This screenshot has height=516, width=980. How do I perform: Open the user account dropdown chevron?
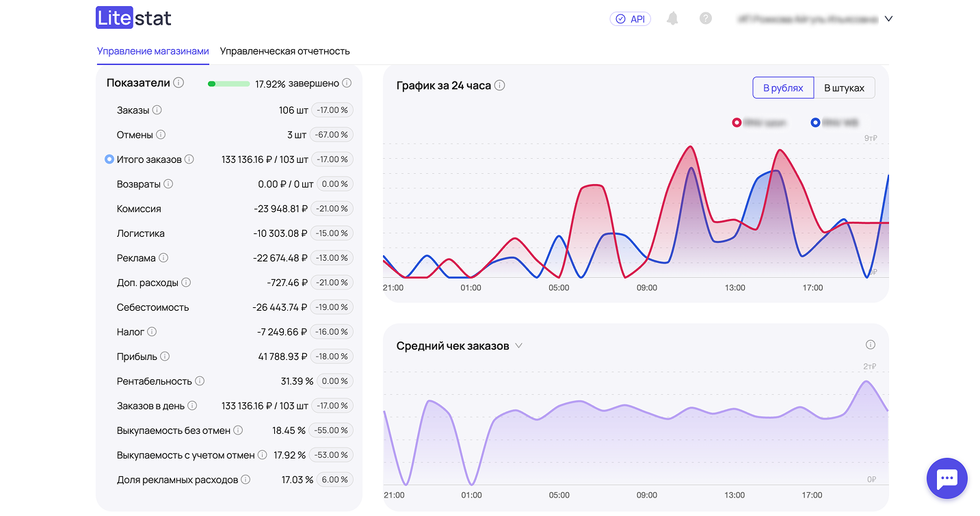(x=888, y=19)
